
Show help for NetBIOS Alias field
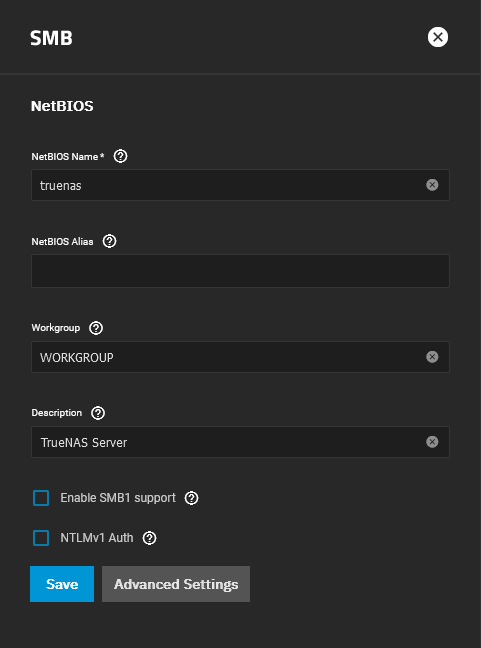pos(109,241)
